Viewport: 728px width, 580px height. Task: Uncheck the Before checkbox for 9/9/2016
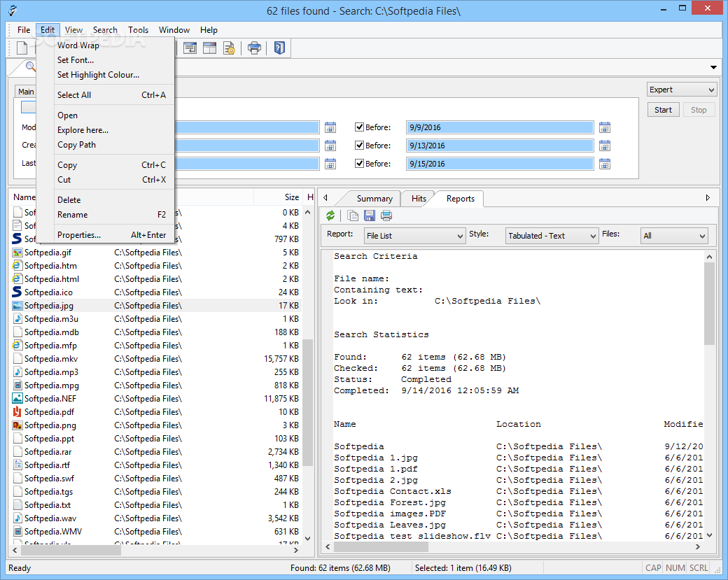359,127
